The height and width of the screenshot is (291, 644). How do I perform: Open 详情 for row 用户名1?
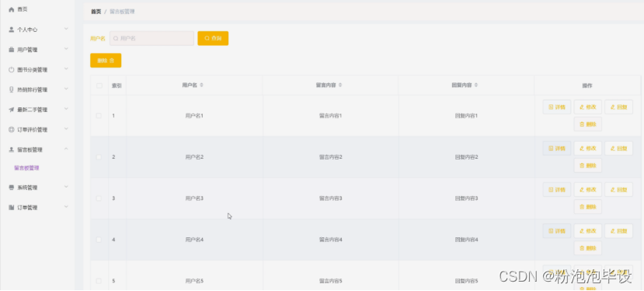tap(557, 107)
